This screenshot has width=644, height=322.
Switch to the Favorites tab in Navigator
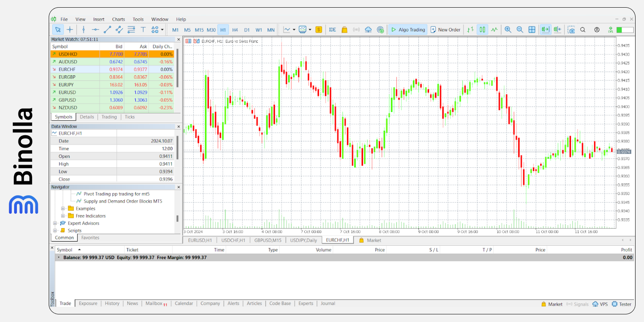point(90,238)
